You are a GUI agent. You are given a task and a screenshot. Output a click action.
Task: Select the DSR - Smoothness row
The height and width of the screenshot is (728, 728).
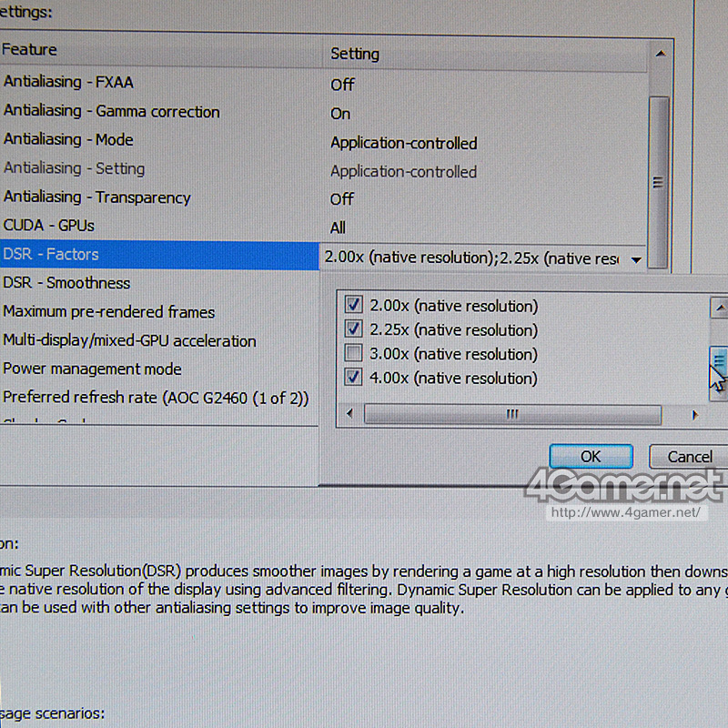[x=159, y=283]
